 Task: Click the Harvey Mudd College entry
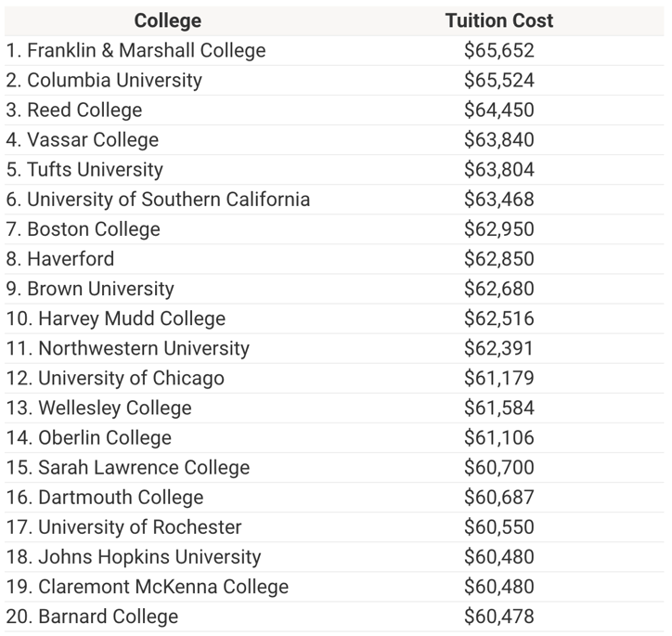pos(115,318)
